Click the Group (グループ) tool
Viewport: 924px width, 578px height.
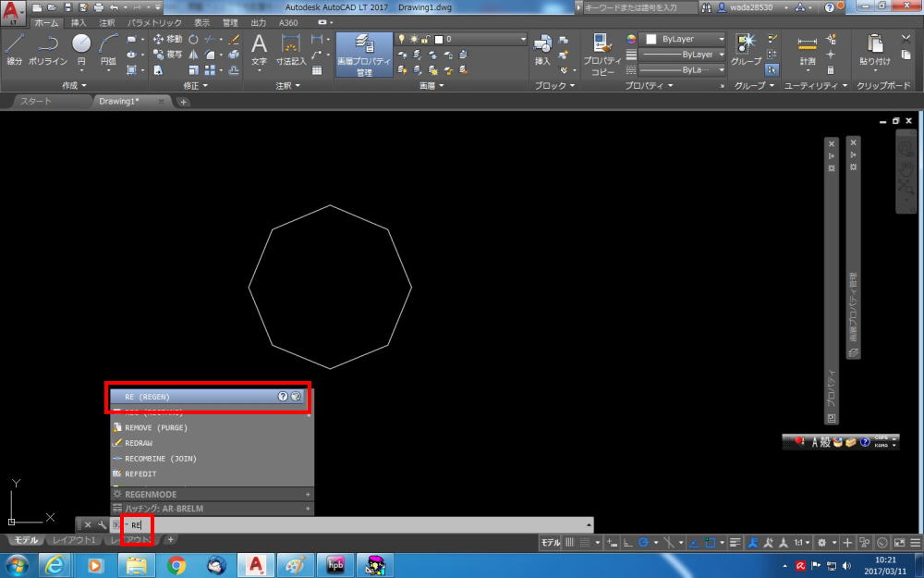pos(746,50)
